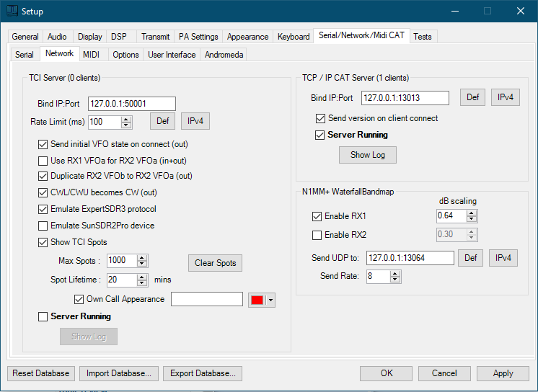Decrease the Spot Lifetime value

(x=142, y=283)
